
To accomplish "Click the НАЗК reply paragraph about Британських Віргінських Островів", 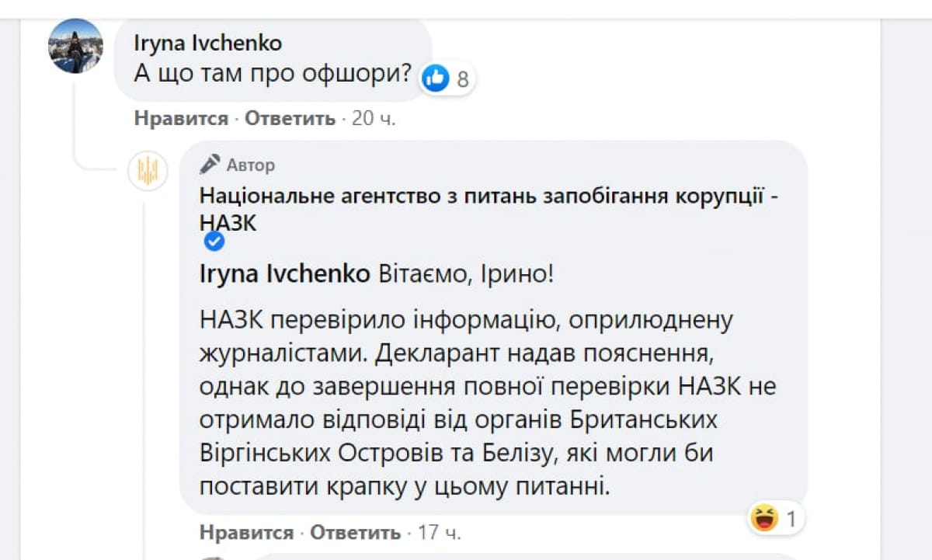I will point(488,403).
